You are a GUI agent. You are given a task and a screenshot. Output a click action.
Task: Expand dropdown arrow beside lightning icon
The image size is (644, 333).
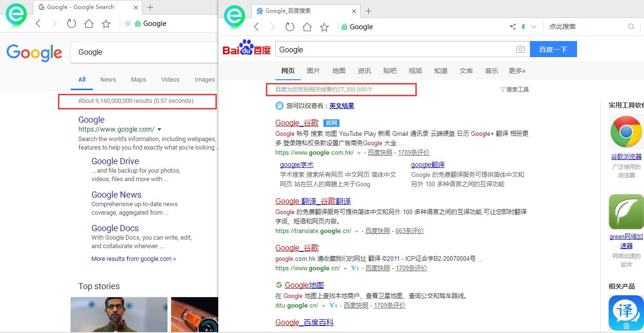click(534, 27)
